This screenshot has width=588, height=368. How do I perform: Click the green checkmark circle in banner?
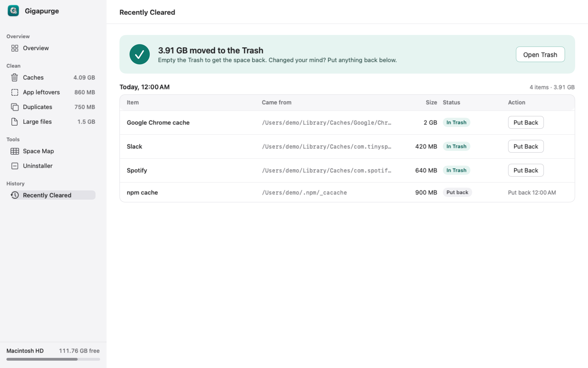click(139, 54)
